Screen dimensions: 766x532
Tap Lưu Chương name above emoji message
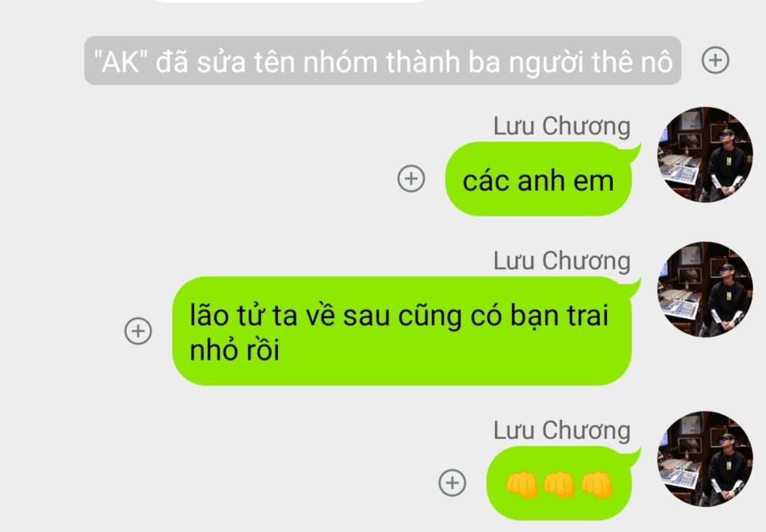pos(562,431)
